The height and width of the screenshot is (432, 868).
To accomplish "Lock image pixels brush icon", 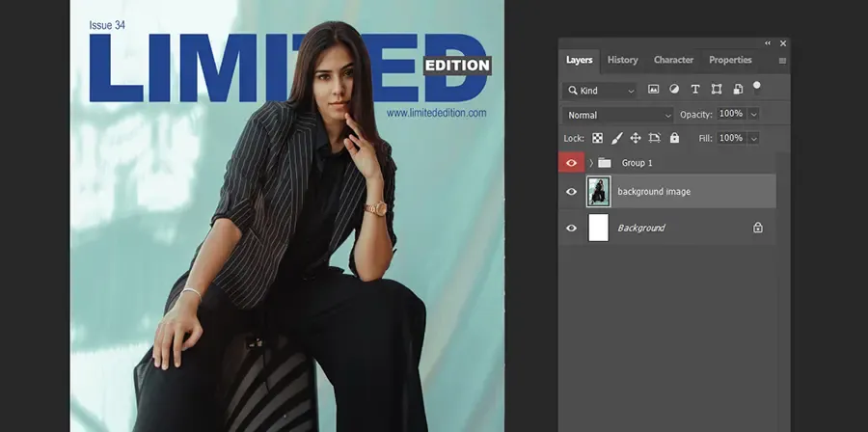I will click(616, 138).
